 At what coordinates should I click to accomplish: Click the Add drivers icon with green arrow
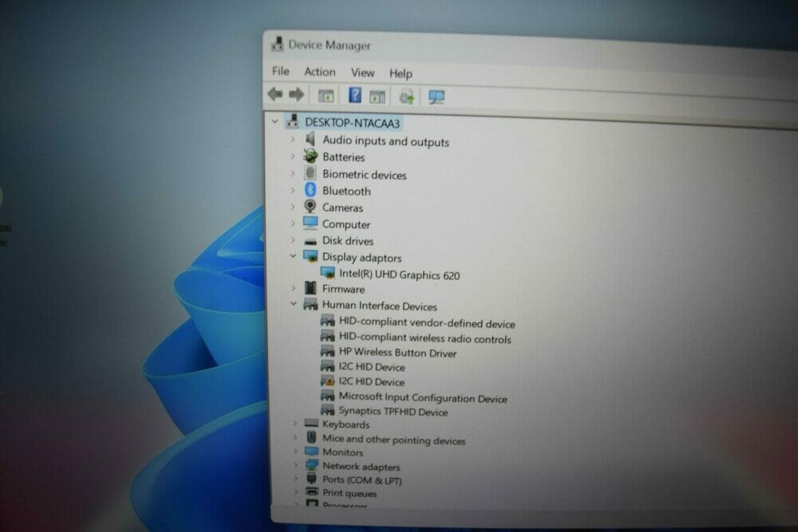point(407,97)
